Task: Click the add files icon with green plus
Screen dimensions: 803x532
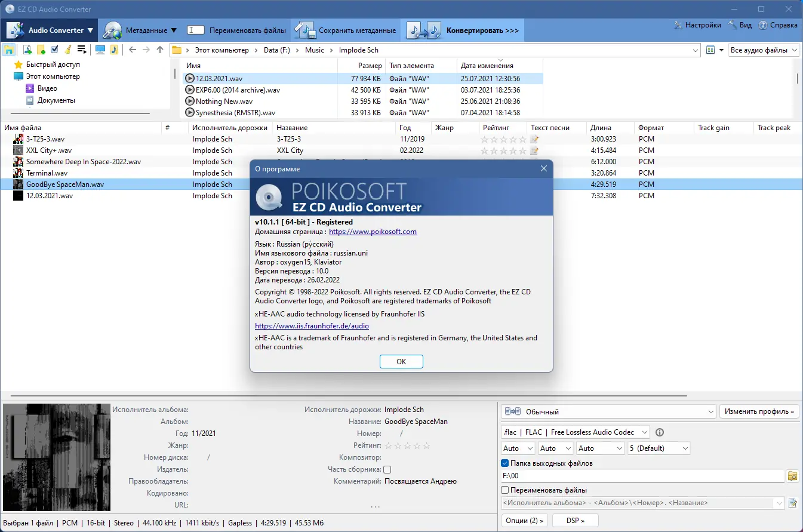Action: click(x=27, y=50)
